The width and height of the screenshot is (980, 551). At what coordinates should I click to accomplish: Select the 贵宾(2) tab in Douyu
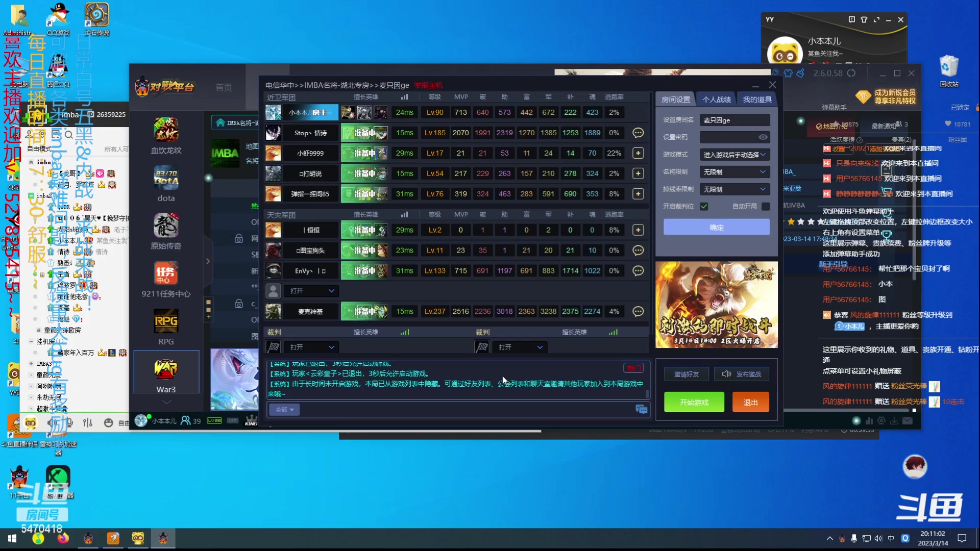(901, 139)
